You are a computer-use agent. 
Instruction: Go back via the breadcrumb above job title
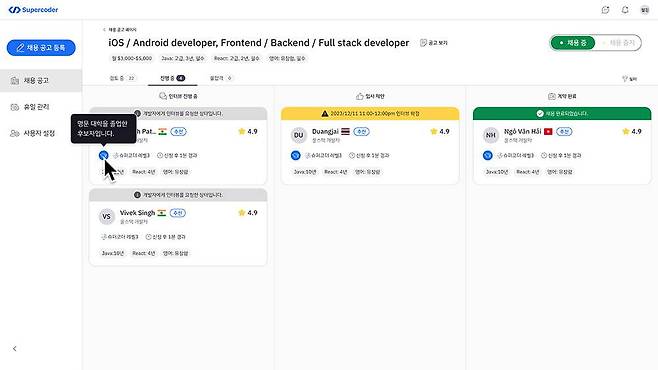[120, 30]
